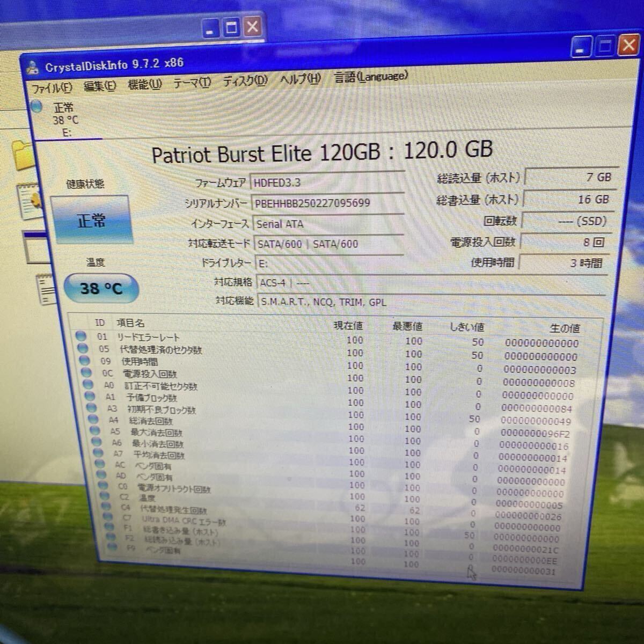The height and width of the screenshot is (644, 644).
Task: Select the E: drive label
Action: pyautogui.click(x=68, y=132)
